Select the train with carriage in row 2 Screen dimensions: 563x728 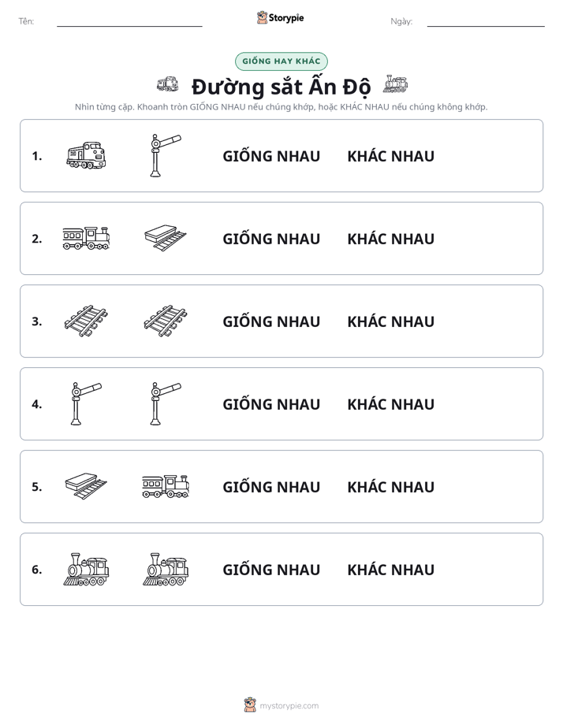[x=86, y=238]
